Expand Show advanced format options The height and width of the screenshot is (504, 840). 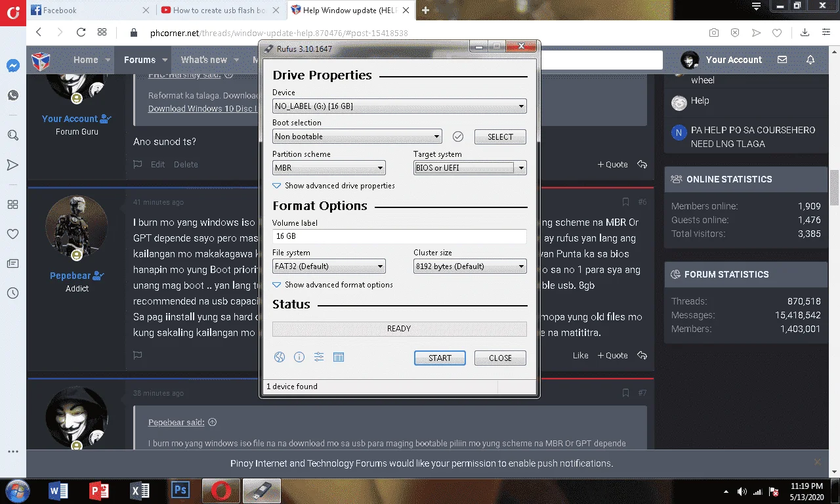click(x=333, y=285)
